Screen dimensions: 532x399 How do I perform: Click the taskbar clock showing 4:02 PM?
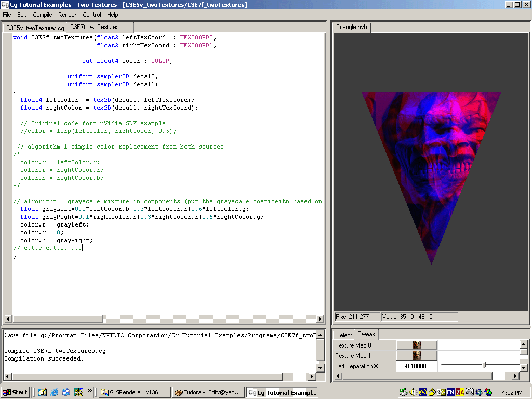(x=512, y=393)
